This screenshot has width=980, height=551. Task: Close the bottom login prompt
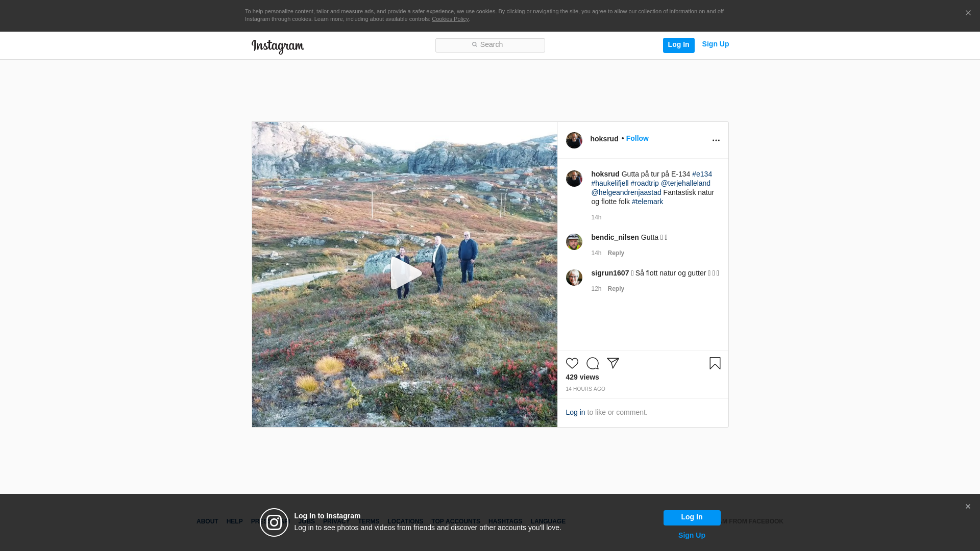pyautogui.click(x=968, y=507)
